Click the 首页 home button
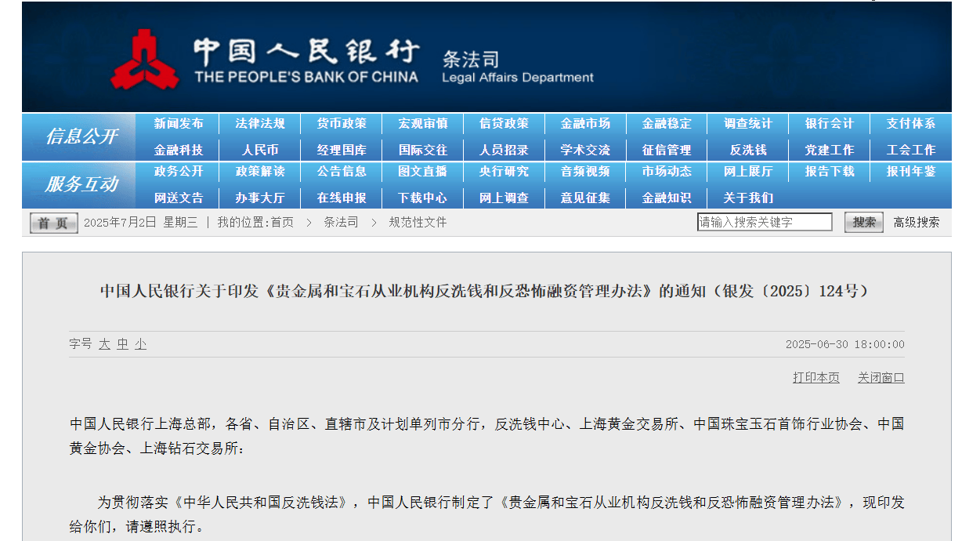 [53, 223]
